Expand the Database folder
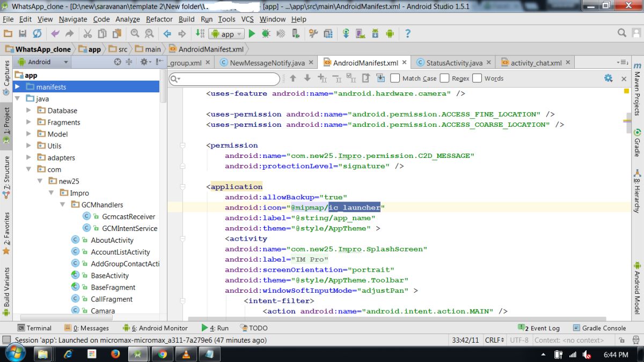The height and width of the screenshot is (362, 644). point(29,110)
